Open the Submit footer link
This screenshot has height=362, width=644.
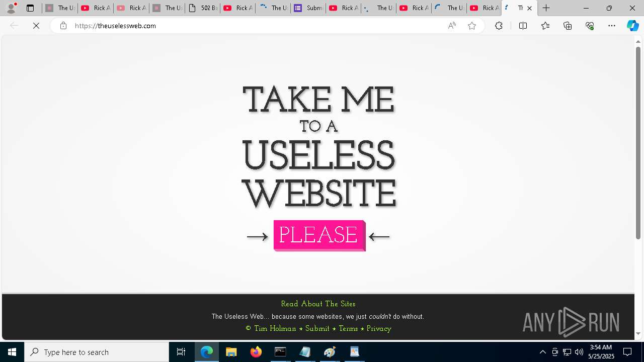coord(317,328)
